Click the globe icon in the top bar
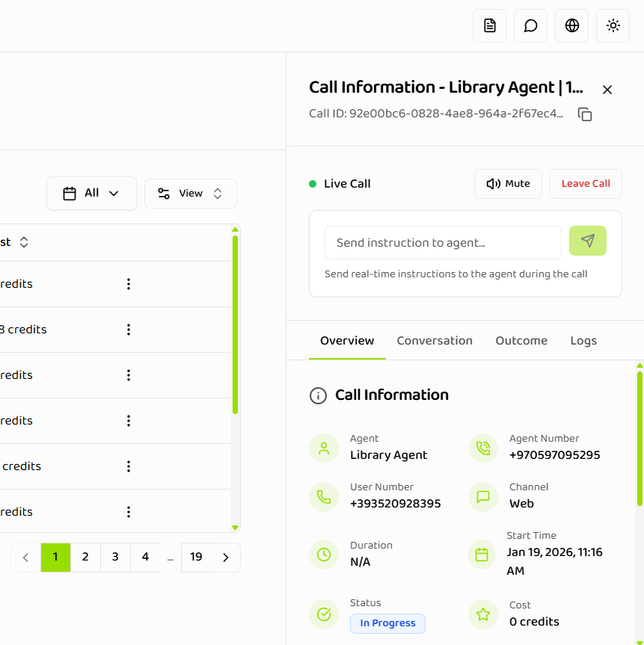 point(571,25)
